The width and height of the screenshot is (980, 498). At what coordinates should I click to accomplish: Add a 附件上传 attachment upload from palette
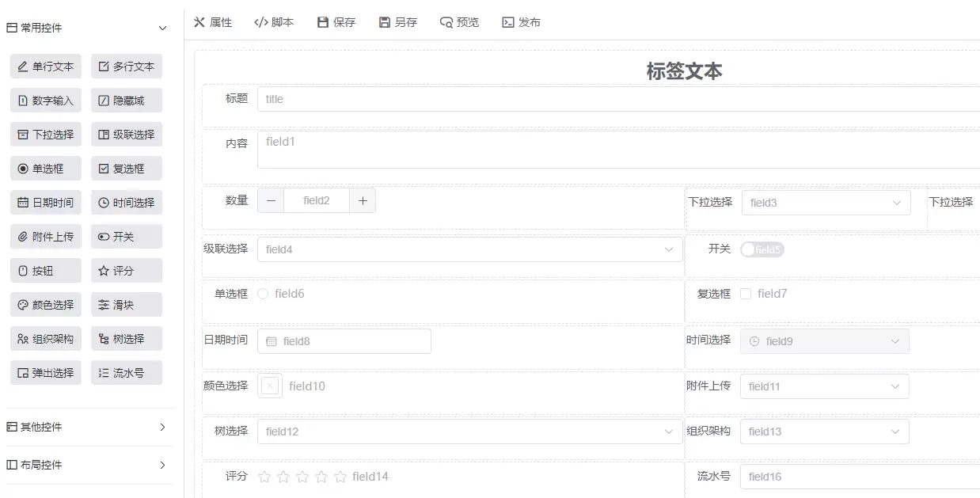46,237
